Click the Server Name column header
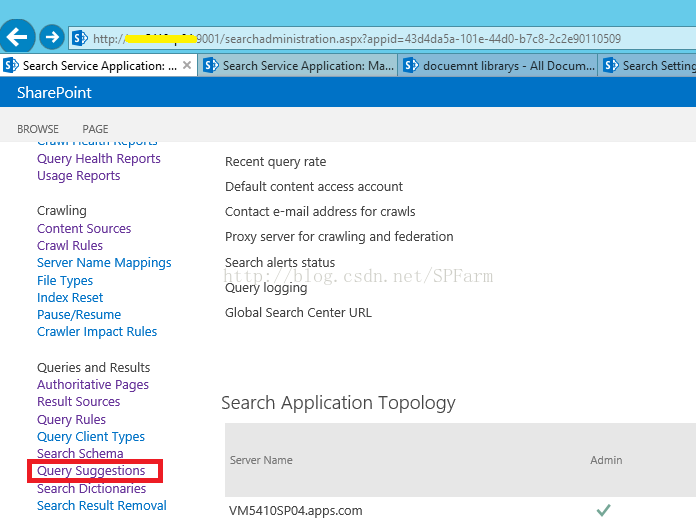The height and width of the screenshot is (530, 696). (x=261, y=460)
